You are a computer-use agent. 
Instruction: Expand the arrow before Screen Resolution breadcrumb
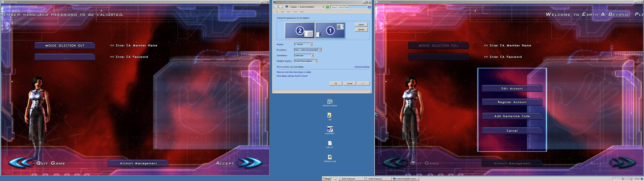299,7
